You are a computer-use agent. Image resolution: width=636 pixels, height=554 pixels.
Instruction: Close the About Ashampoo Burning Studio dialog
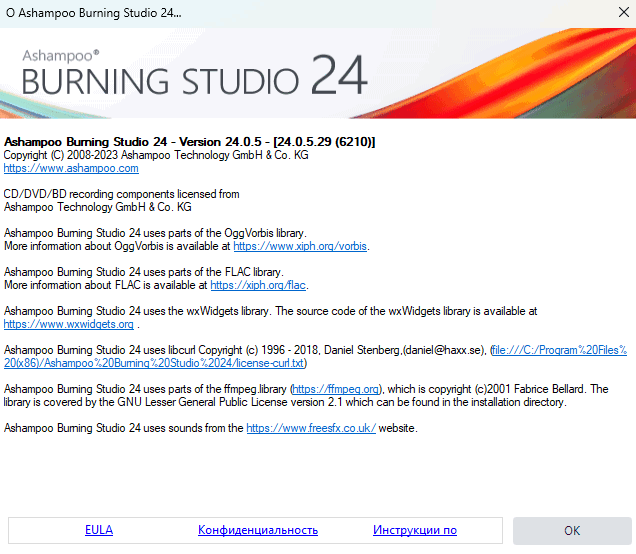click(x=624, y=12)
